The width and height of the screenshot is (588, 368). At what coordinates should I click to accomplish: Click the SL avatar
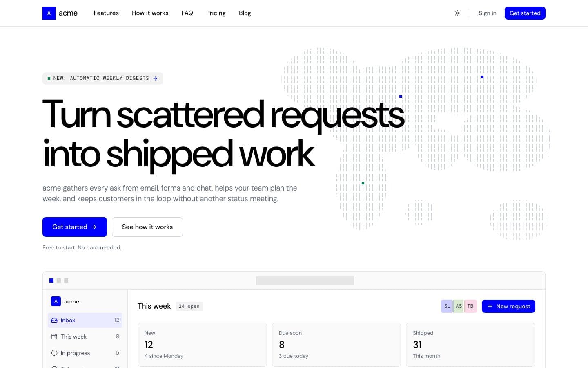click(x=447, y=306)
